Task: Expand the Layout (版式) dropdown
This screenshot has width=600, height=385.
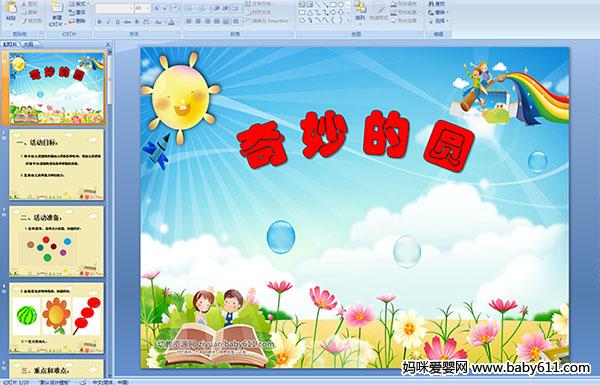Action: tap(78, 4)
